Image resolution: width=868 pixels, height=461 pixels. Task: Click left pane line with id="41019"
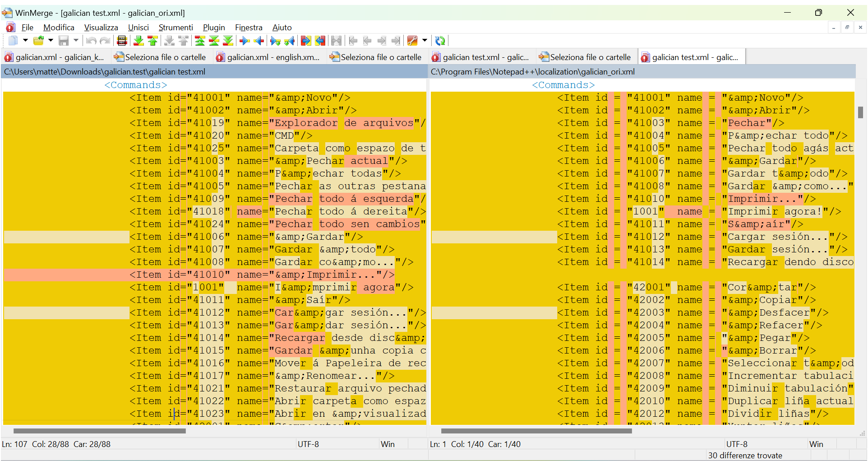pos(215,123)
